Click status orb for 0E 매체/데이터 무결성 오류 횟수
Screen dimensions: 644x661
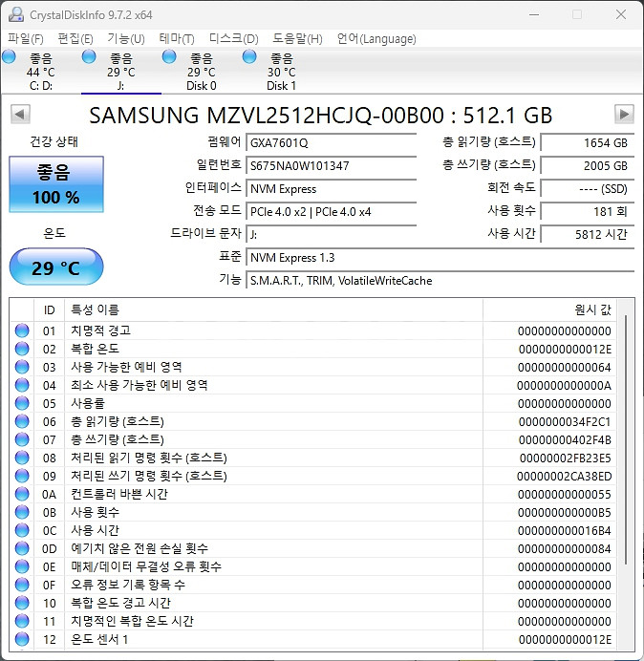click(22, 566)
